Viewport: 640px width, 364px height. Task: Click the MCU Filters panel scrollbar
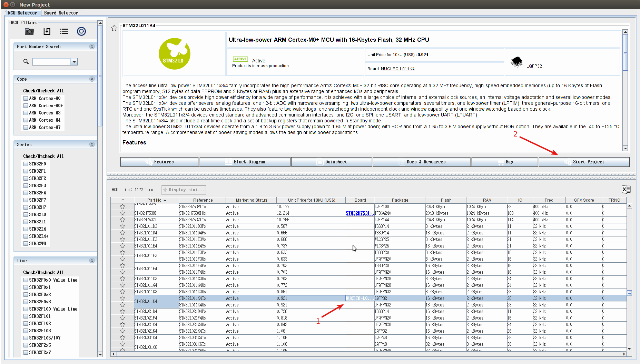[100, 76]
